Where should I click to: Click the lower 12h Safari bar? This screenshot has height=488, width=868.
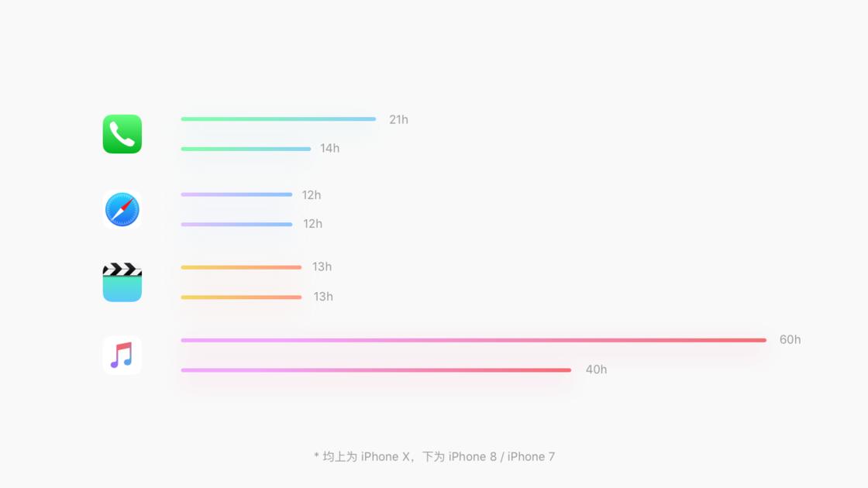[236, 225]
